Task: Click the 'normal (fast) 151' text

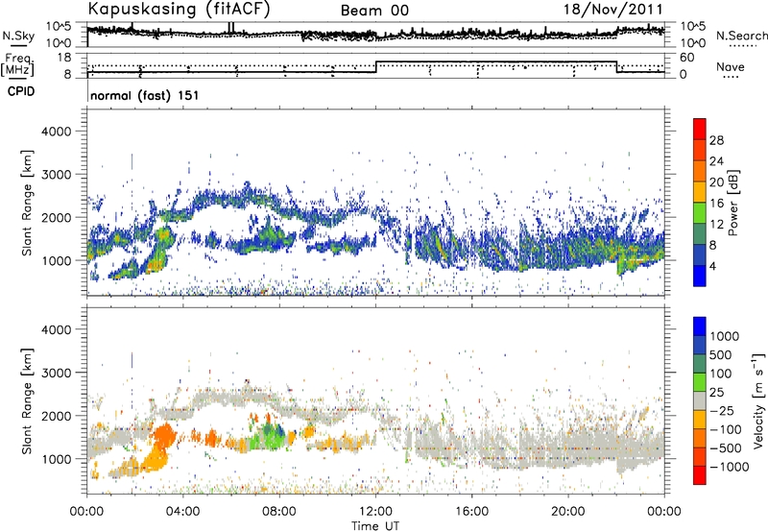Action: [145, 95]
